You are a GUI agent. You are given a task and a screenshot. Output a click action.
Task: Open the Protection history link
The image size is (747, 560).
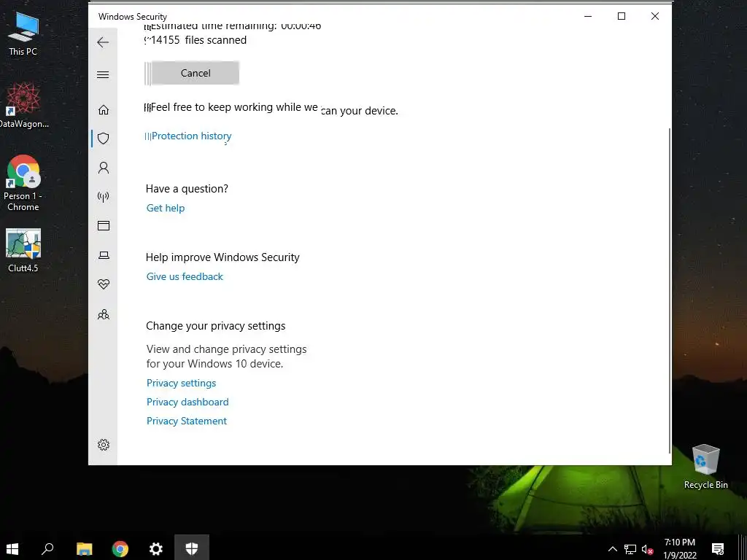192,136
